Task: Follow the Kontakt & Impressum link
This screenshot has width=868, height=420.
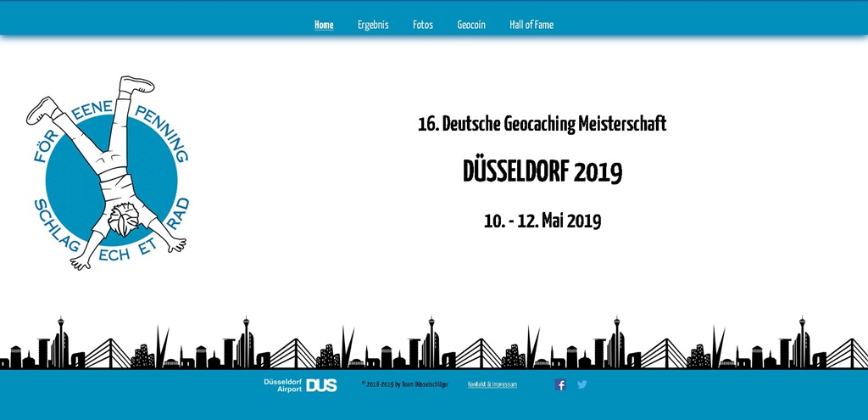Action: pyautogui.click(x=492, y=384)
